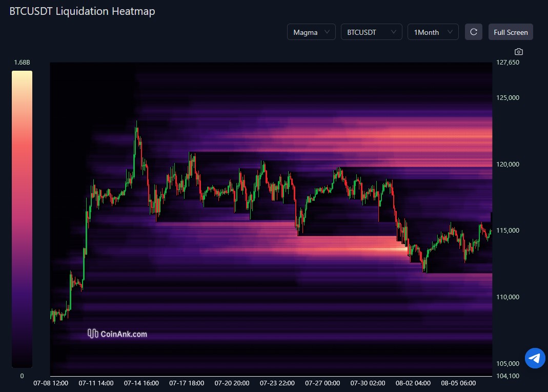Image resolution: width=548 pixels, height=392 pixels.
Task: Click the 07-08 12:00 time label
Action: coord(51,383)
